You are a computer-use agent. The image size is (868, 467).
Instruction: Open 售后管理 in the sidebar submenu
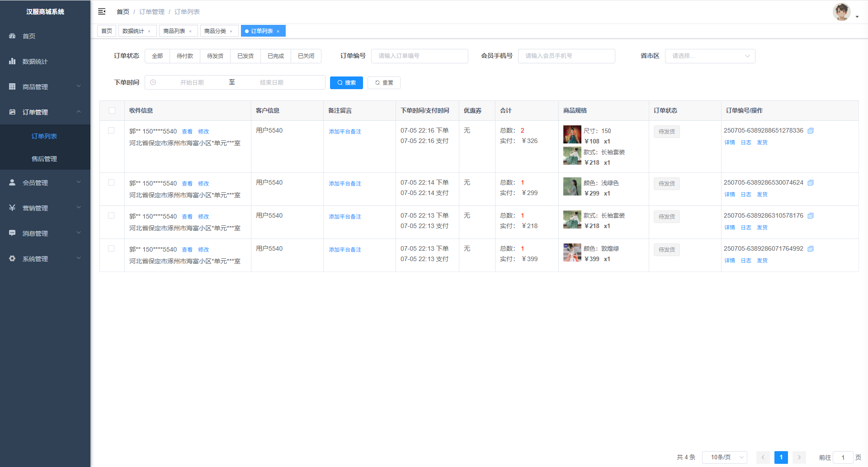44,159
